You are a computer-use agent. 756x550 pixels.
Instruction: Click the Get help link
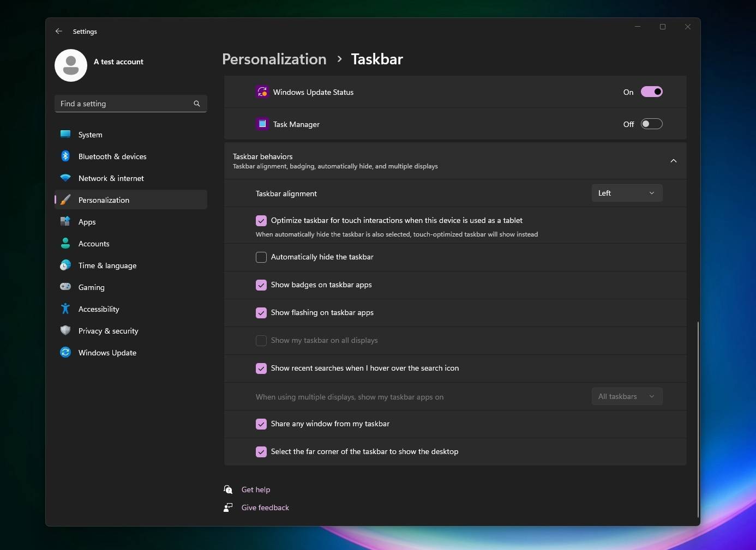click(x=256, y=489)
